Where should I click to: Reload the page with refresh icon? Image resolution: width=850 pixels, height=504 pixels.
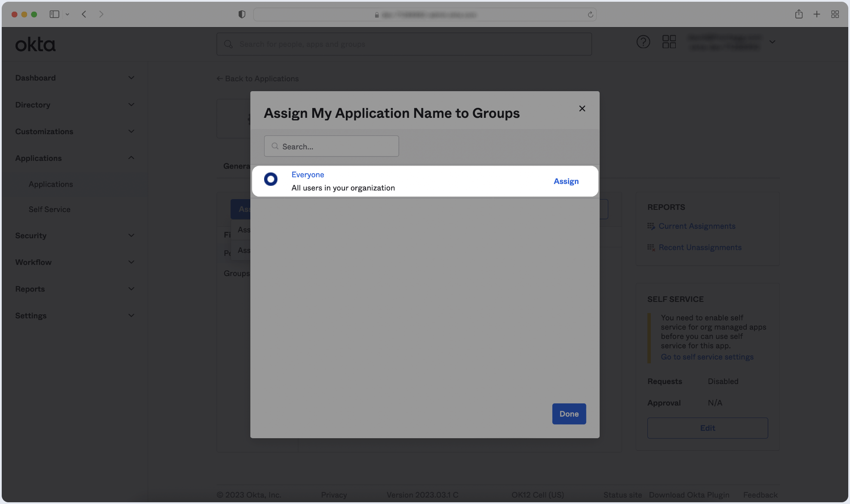[x=590, y=15]
